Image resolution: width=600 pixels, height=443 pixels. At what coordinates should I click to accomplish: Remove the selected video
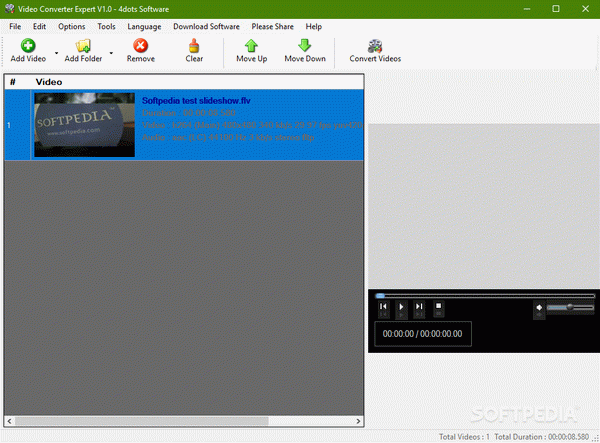pyautogui.click(x=141, y=51)
